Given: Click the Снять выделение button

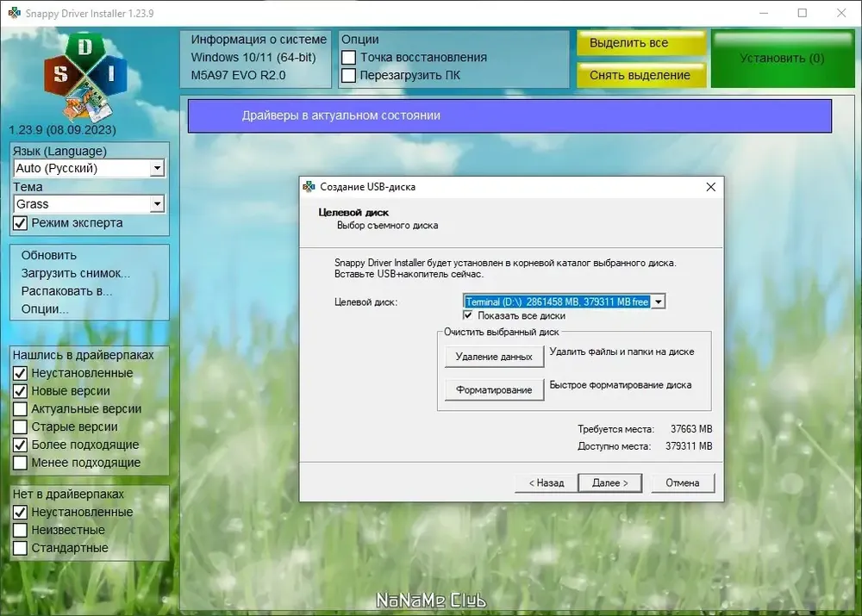Looking at the screenshot, I should tap(641, 75).
